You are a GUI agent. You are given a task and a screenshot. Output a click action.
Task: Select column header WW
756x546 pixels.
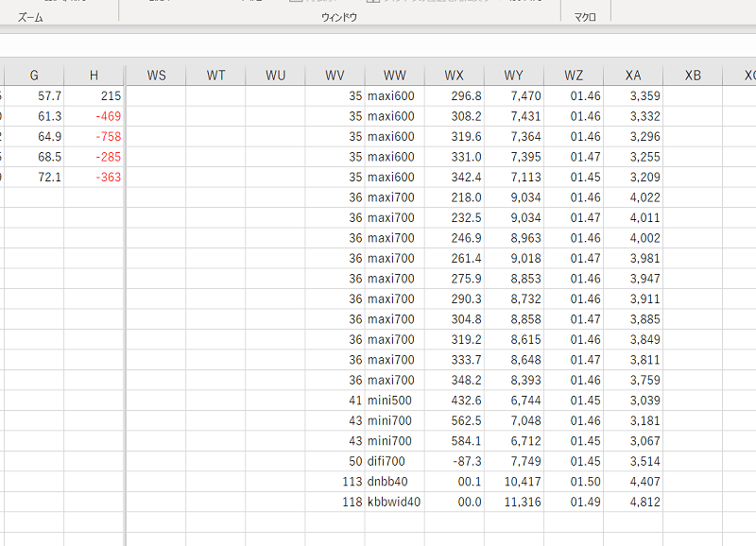pos(395,76)
